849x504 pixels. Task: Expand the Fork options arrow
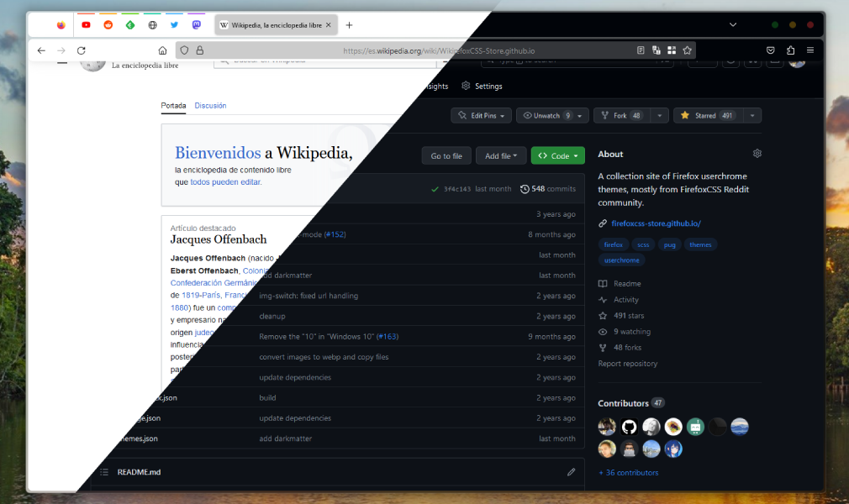point(659,115)
